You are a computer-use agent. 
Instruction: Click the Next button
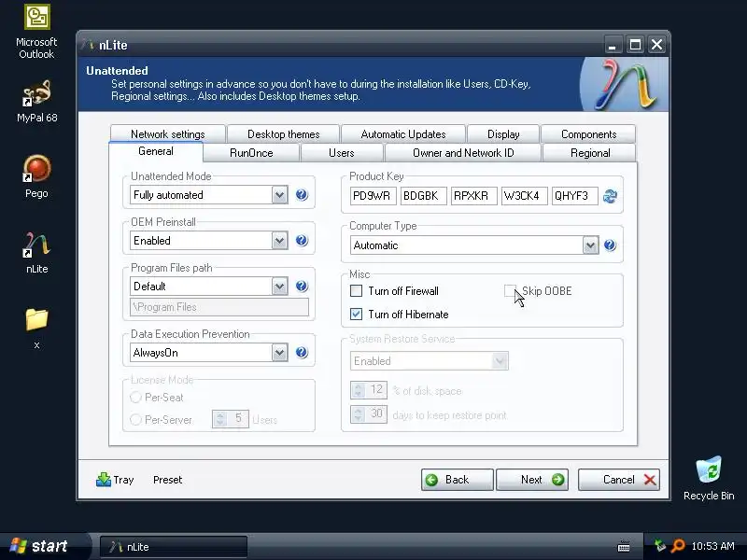pyautogui.click(x=531, y=480)
